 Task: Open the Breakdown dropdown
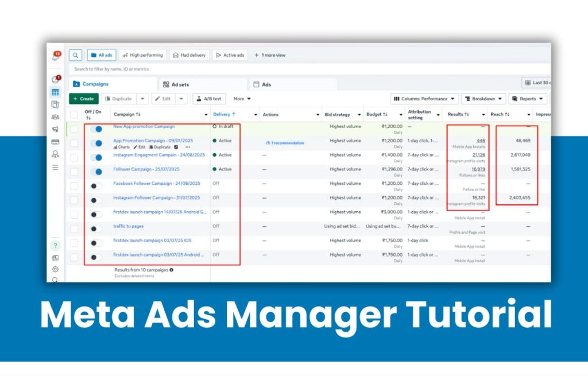(483, 99)
